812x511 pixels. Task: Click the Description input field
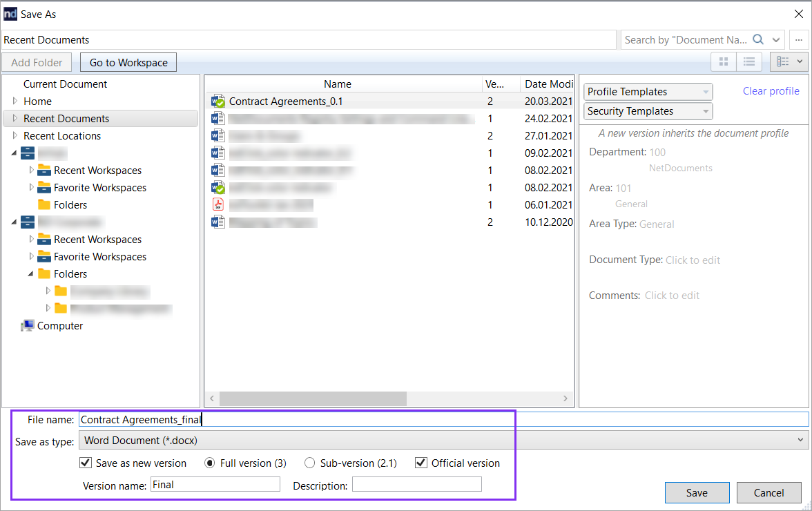coord(416,485)
